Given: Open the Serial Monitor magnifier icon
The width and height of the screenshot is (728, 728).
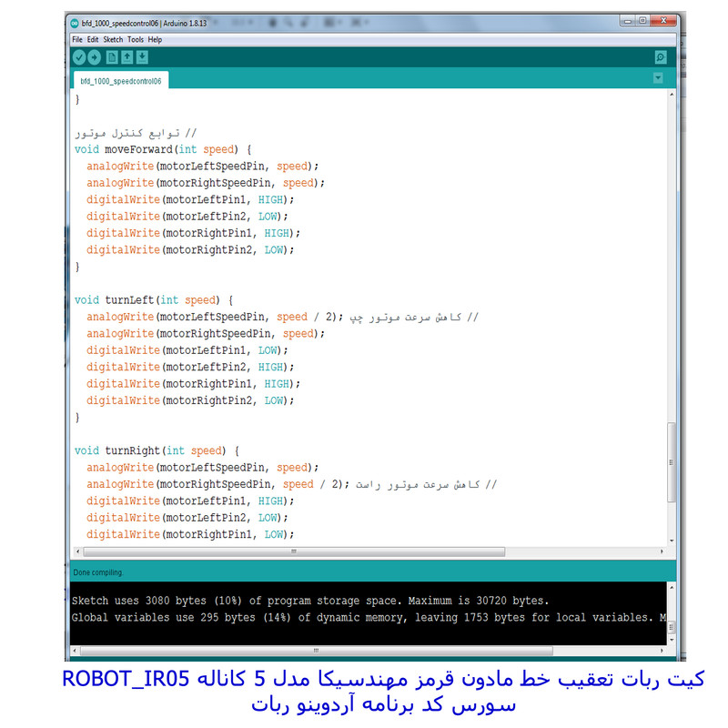Looking at the screenshot, I should pyautogui.click(x=660, y=57).
